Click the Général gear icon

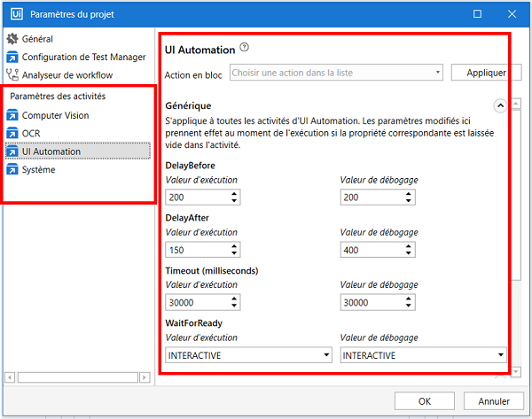[x=12, y=39]
